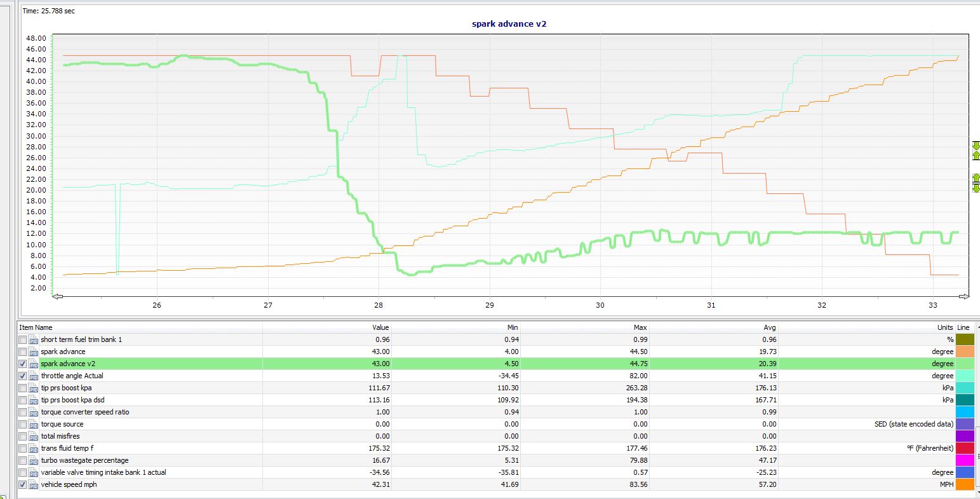This screenshot has width=980, height=499.
Task: Tick the turbo wastegate percentage checkbox
Action: pos(23,460)
